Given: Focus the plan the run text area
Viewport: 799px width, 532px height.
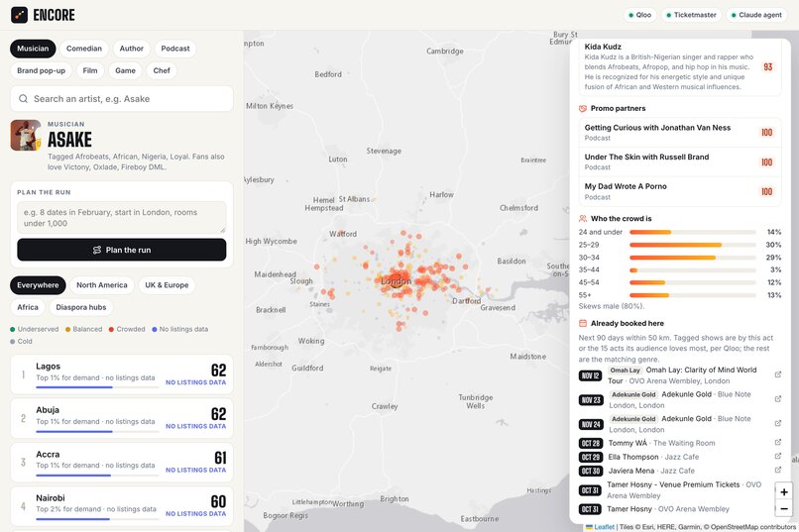Looking at the screenshot, I should coord(122,217).
